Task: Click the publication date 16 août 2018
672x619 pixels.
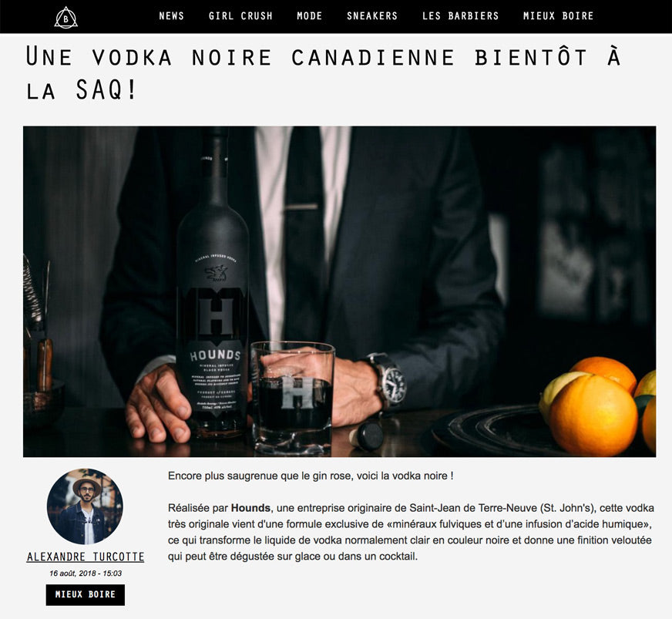Action: click(86, 573)
